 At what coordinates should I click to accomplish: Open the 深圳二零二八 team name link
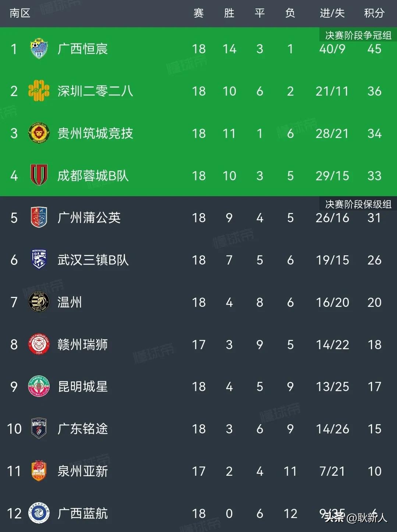(x=95, y=91)
